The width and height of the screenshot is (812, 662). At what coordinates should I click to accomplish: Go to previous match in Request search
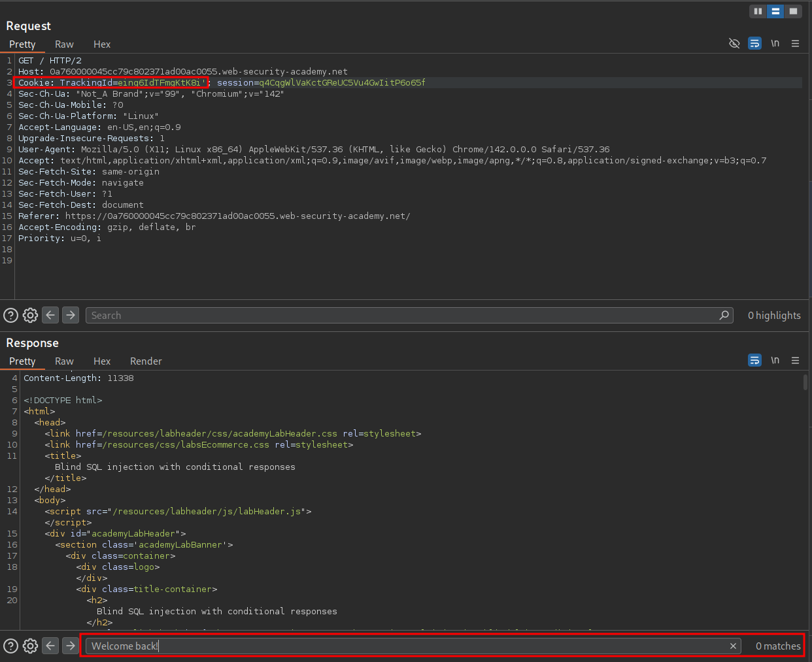point(50,315)
